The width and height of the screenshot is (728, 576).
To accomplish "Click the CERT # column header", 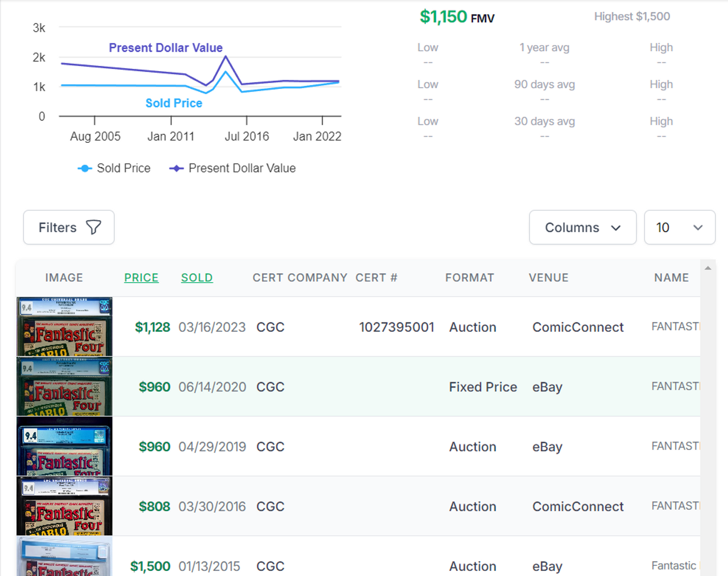I will coord(376,278).
